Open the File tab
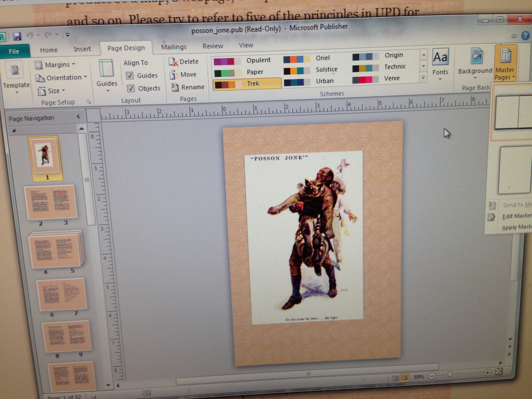Screen dimensions: 532x399 15,51
